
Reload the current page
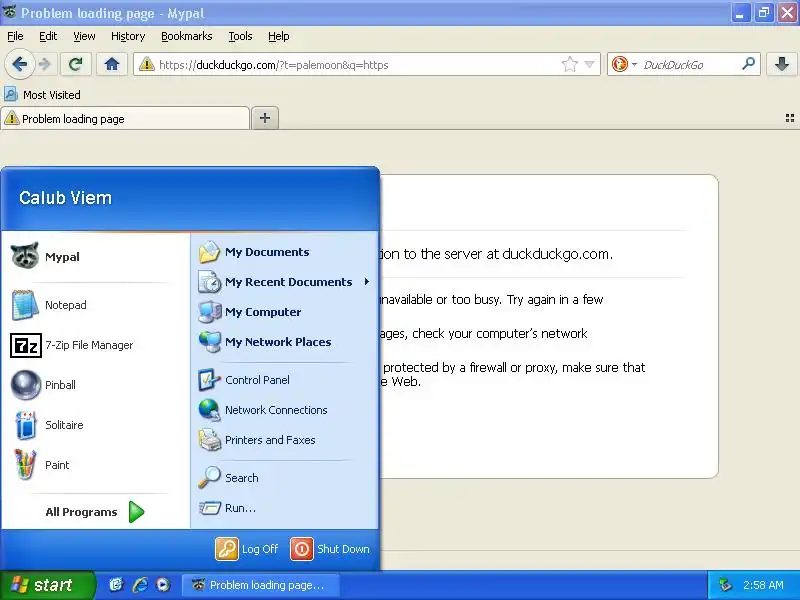point(76,64)
